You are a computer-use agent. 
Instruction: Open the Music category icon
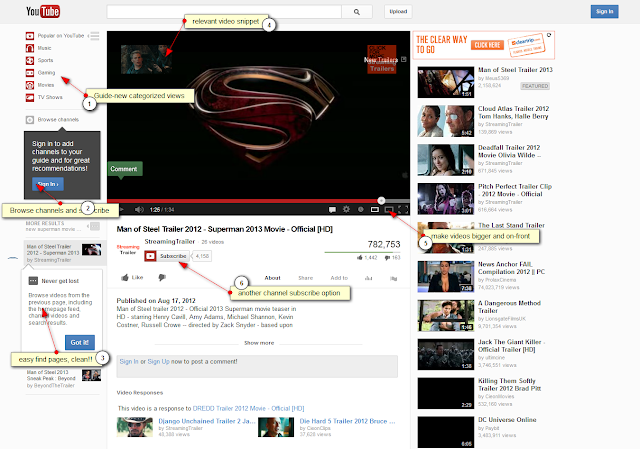(x=30, y=48)
